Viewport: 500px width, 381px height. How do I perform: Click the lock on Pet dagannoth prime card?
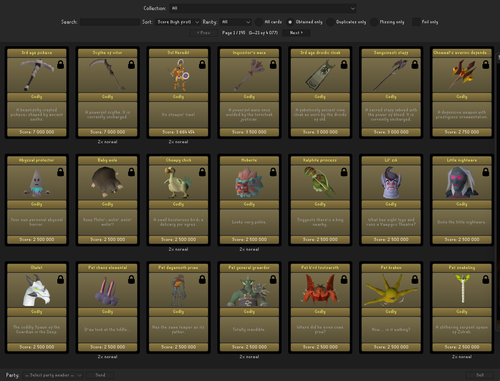[x=202, y=279]
